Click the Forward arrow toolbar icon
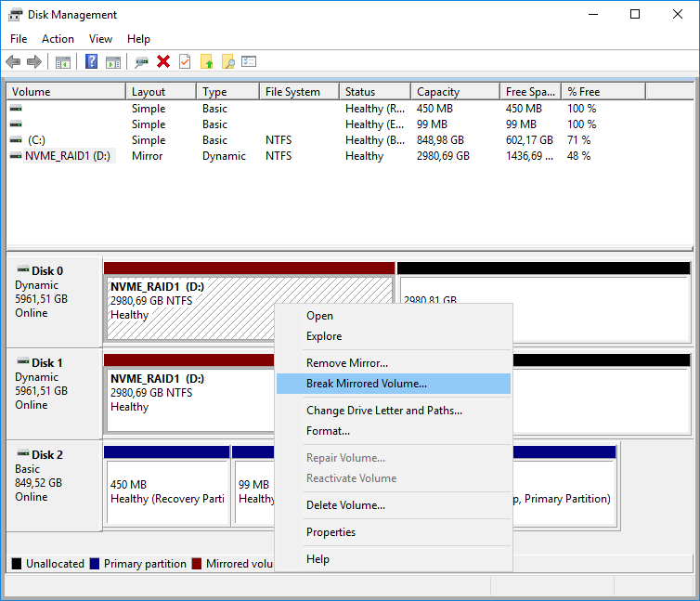This screenshot has height=601, width=700. click(x=34, y=61)
